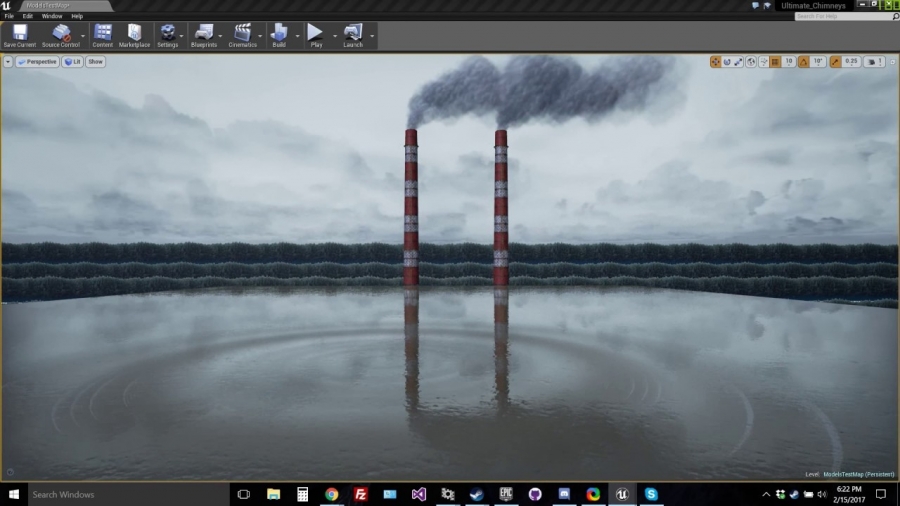Screen dimensions: 900x506
Task: Click the Show viewport button
Action: [x=95, y=61]
